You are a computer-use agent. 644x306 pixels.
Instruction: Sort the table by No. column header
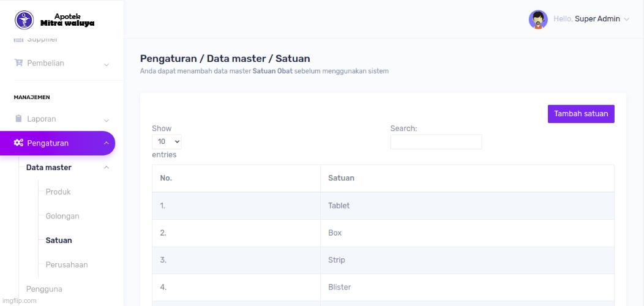coord(166,178)
